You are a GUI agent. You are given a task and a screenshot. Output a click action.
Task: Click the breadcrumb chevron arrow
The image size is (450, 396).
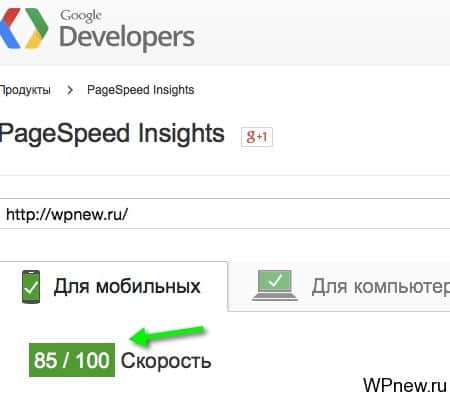(x=69, y=90)
